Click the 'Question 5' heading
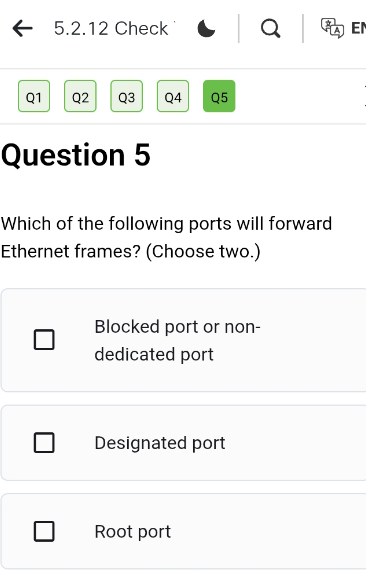Image resolution: width=366 pixels, height=584 pixels. 76,155
